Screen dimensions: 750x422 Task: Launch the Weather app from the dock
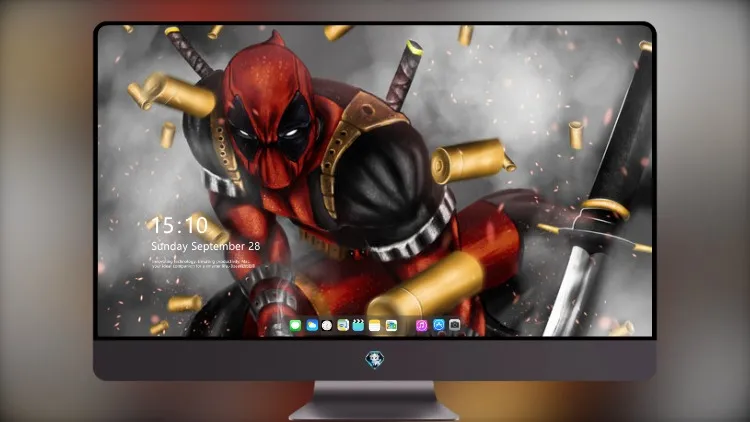pyautogui.click(x=312, y=326)
